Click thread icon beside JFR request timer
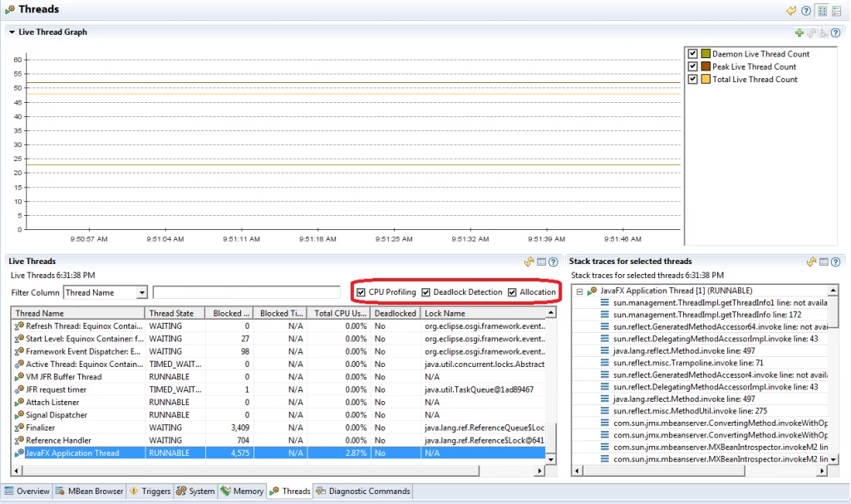This screenshot has height=504, width=851. (x=19, y=389)
